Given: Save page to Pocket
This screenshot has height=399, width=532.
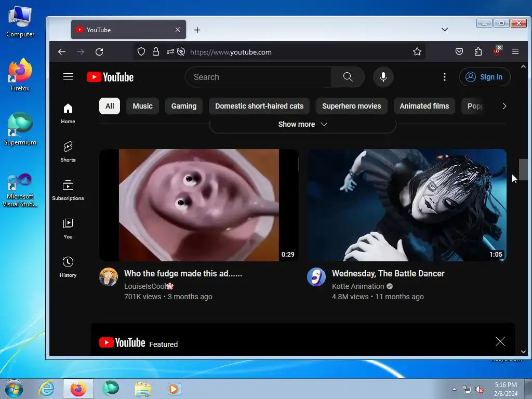Looking at the screenshot, I should coord(459,52).
